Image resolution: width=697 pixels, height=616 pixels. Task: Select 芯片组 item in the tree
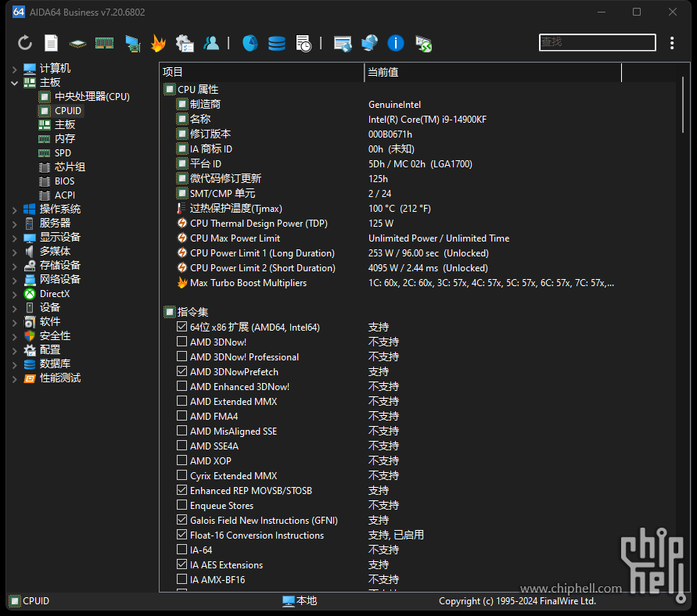point(63,167)
